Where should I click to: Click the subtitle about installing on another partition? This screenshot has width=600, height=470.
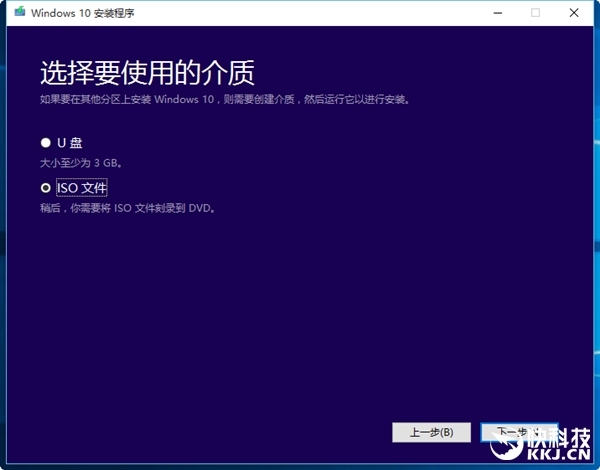224,100
